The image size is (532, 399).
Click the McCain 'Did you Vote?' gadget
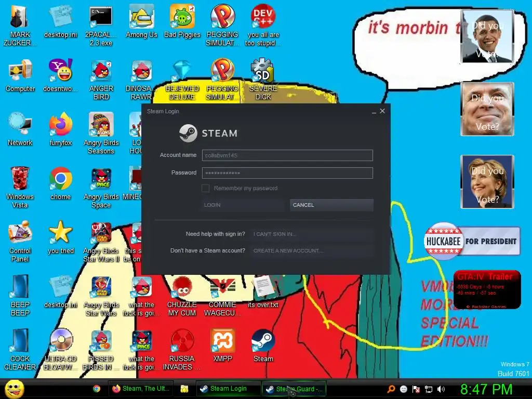(487, 109)
